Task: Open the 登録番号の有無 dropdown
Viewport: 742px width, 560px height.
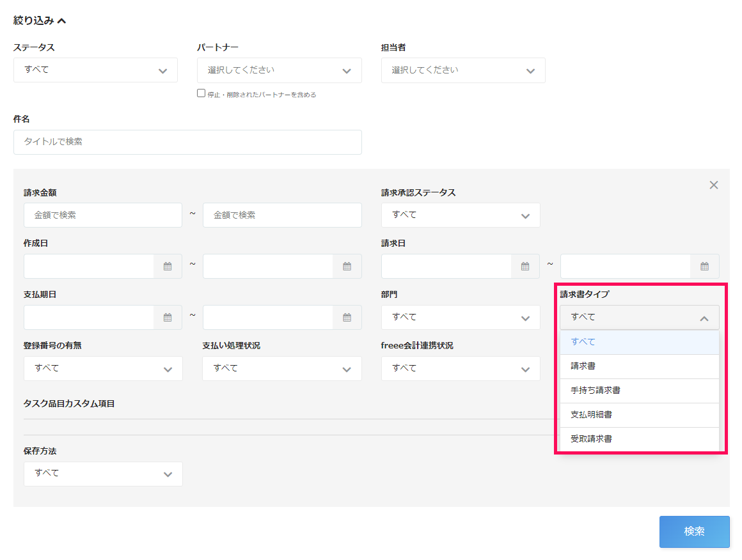Action: tap(103, 368)
